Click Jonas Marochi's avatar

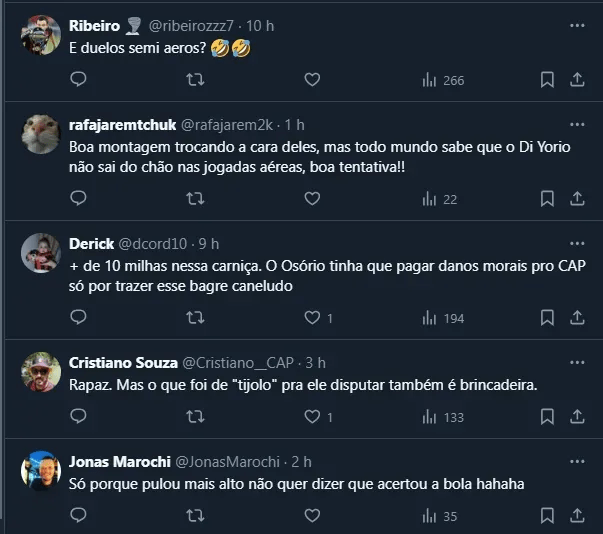click(41, 471)
